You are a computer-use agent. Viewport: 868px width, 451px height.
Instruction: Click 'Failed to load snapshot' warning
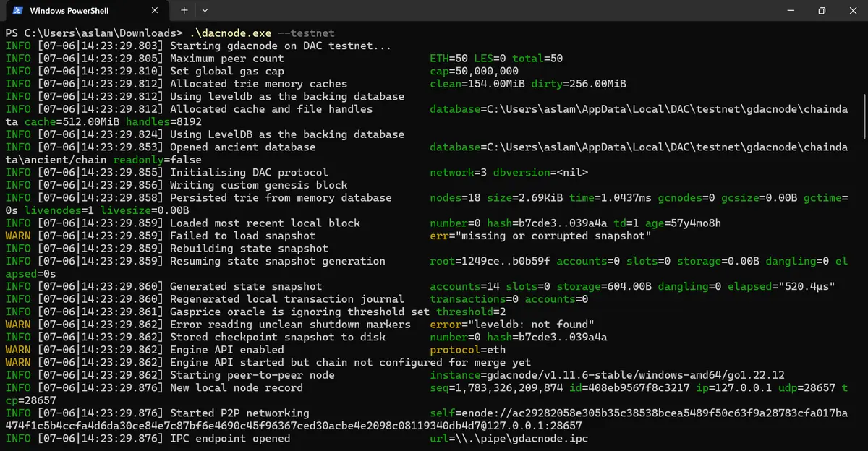click(x=243, y=236)
